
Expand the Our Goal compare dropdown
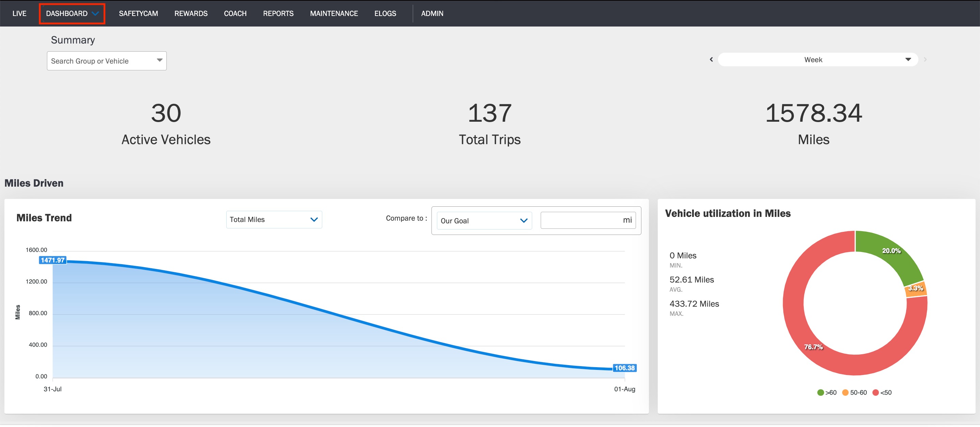[484, 221]
